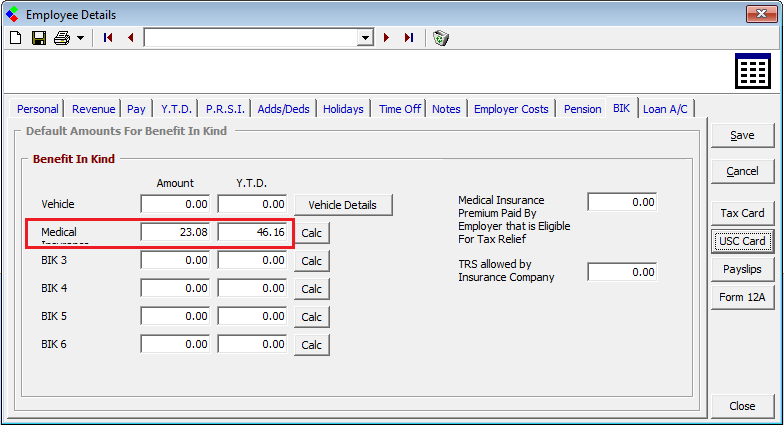The image size is (784, 425).
Task: Jump to the first employee record
Action: 108,38
